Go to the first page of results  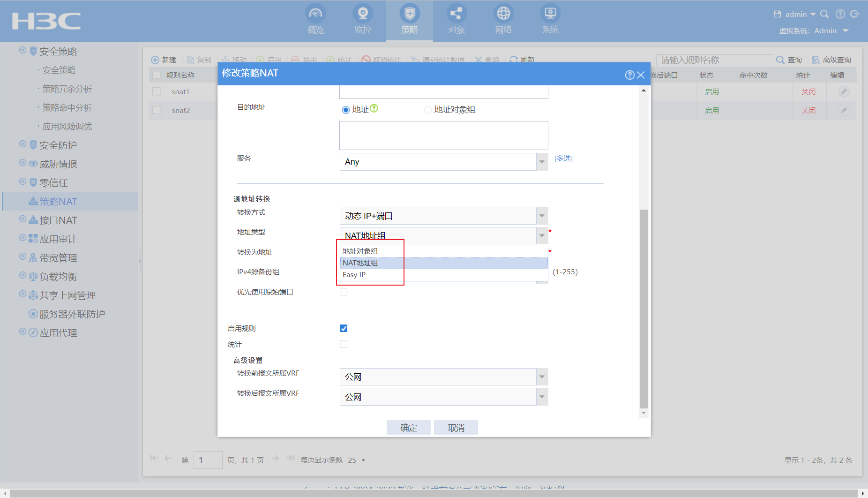click(154, 458)
